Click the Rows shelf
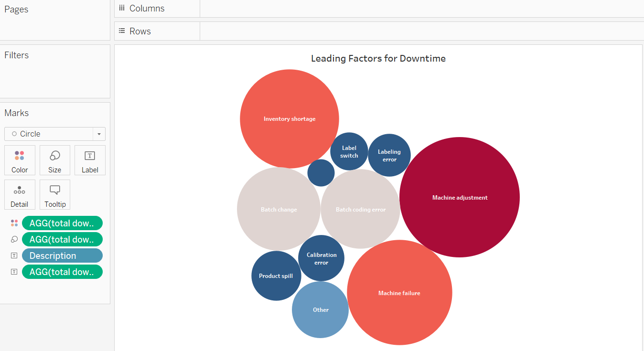 420,31
